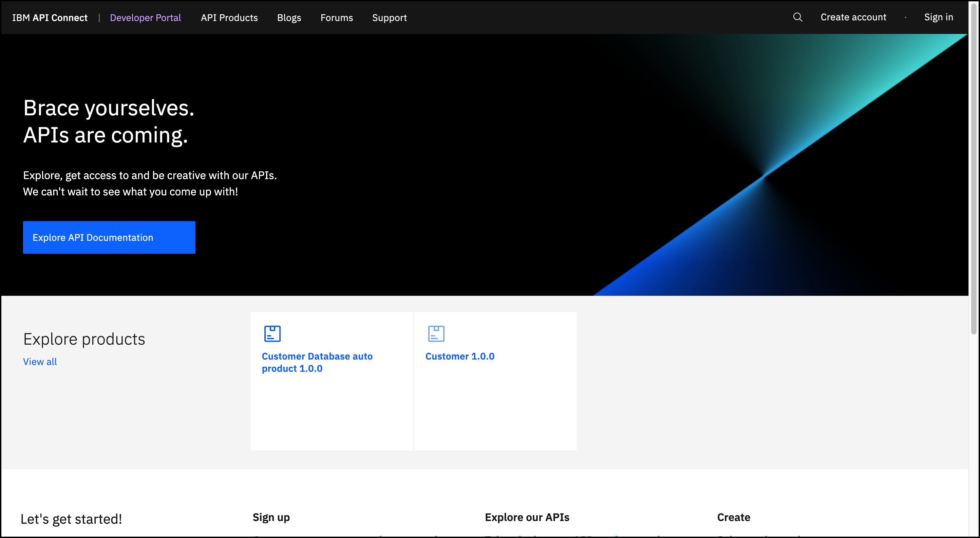Click the Customer Database auto product icon
This screenshot has width=980, height=538.
tap(272, 333)
